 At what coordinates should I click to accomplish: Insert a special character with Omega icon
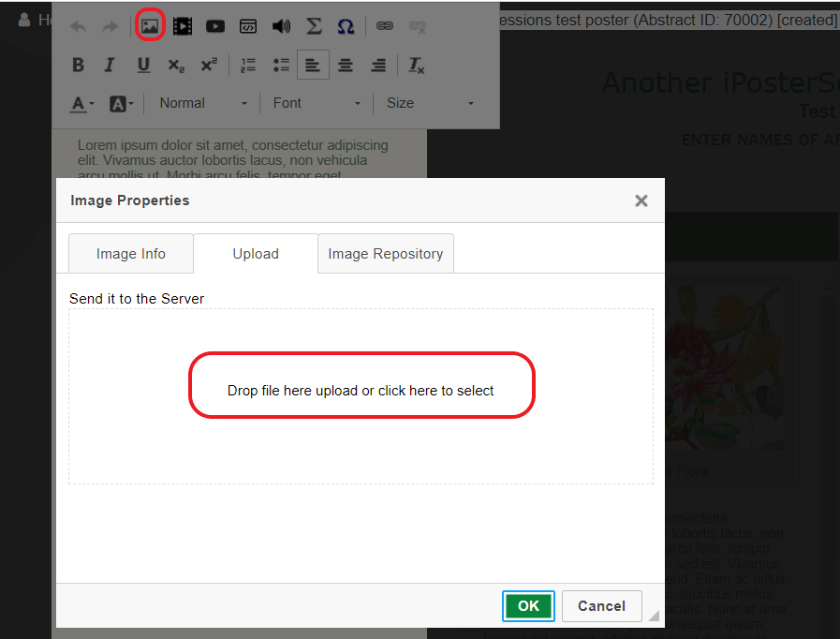coord(346,25)
